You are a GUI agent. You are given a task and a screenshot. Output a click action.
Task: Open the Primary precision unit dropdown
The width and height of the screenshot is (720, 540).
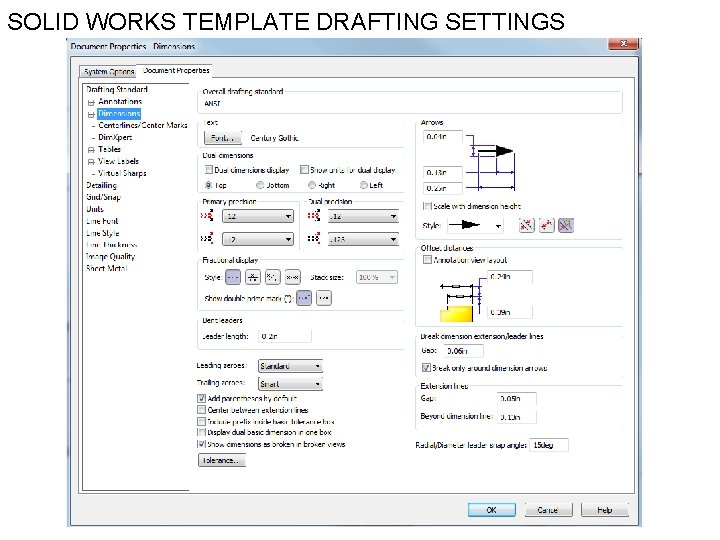tap(258, 216)
